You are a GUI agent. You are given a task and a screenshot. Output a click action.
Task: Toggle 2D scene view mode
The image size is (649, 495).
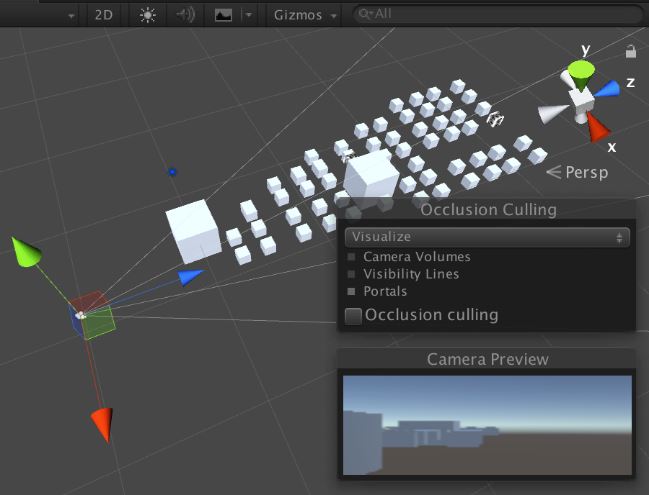coord(103,15)
